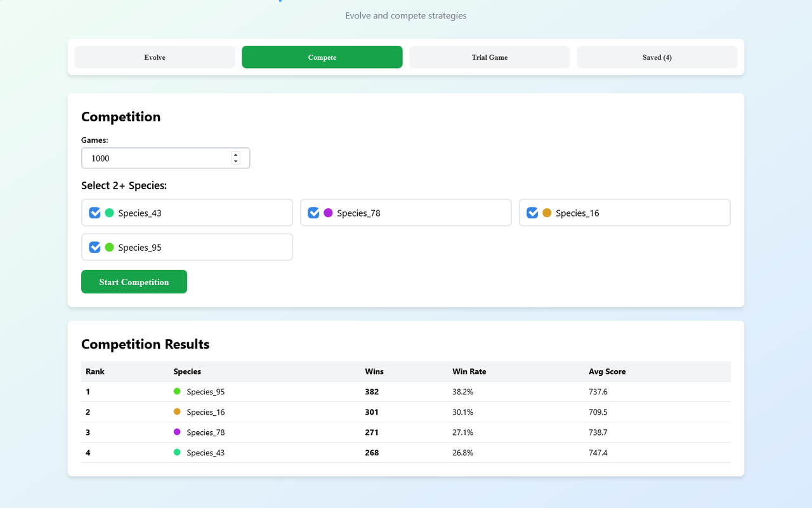Uncheck the Species_78 checkbox

313,213
